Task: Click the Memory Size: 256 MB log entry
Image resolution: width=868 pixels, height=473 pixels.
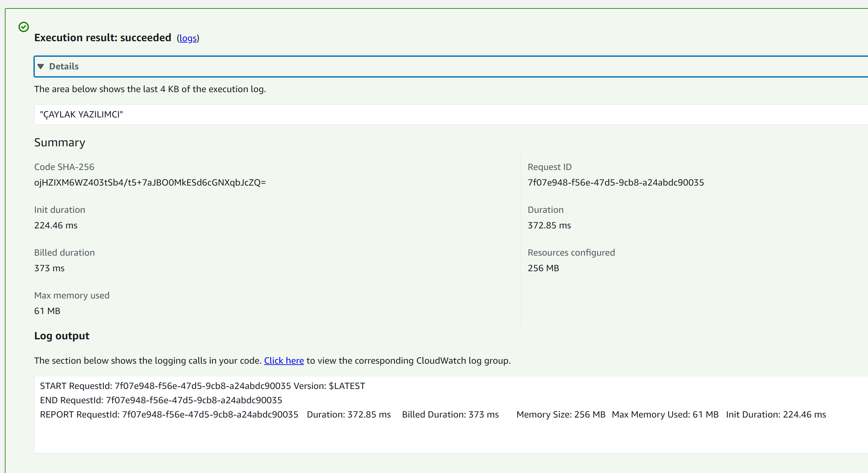Action: pos(561,414)
